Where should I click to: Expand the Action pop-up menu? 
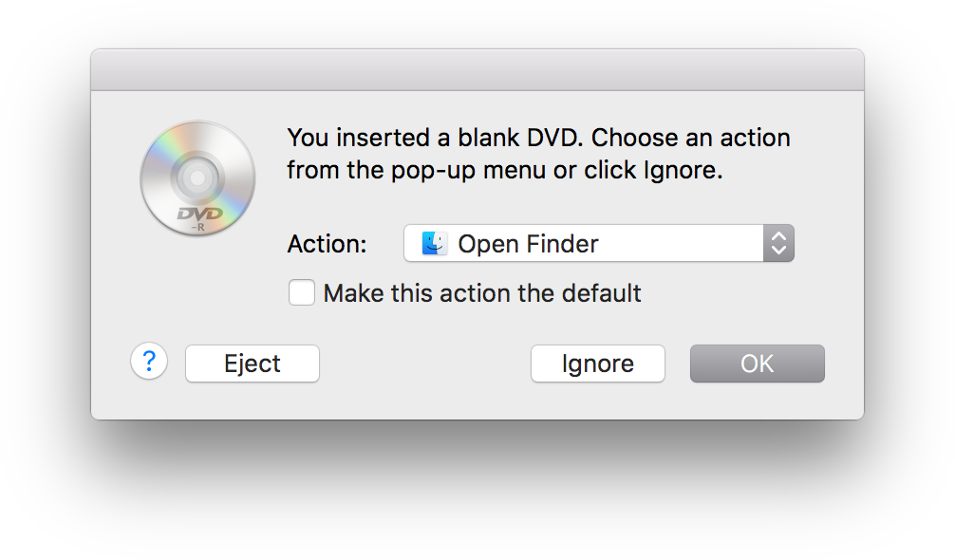tap(599, 244)
